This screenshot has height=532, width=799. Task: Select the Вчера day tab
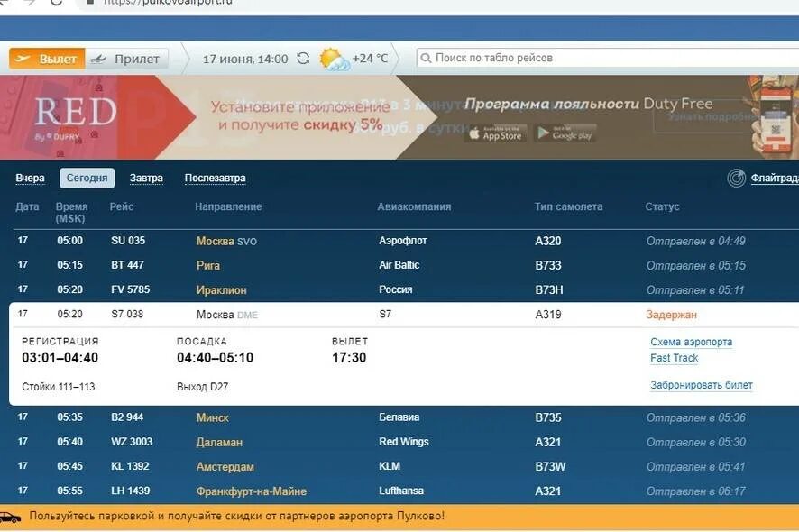[x=30, y=179]
